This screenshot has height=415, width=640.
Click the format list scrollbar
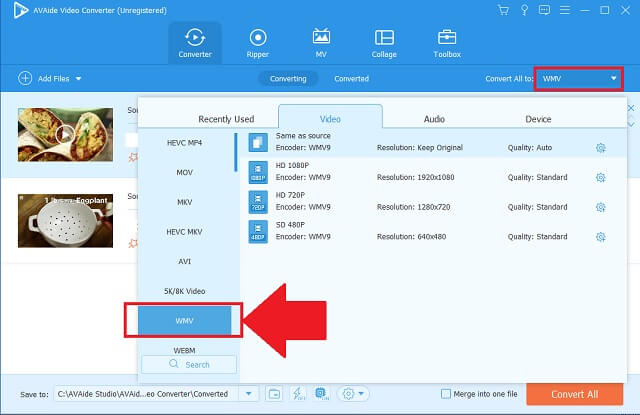coord(236,152)
